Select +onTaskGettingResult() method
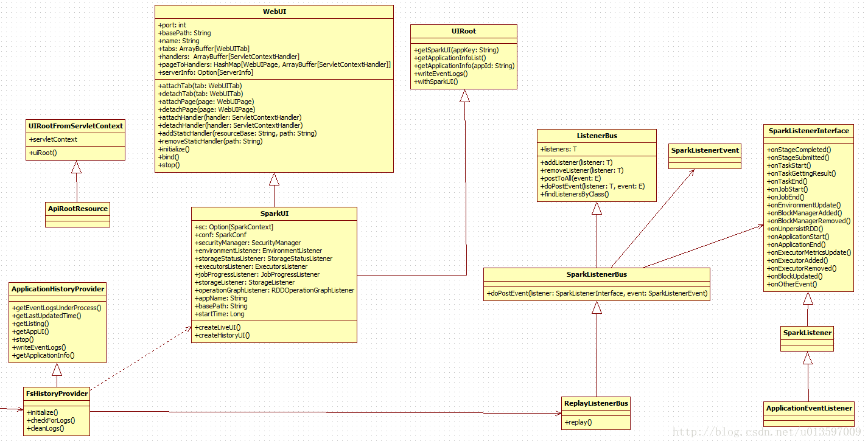This screenshot has height=444, width=868. [802, 173]
